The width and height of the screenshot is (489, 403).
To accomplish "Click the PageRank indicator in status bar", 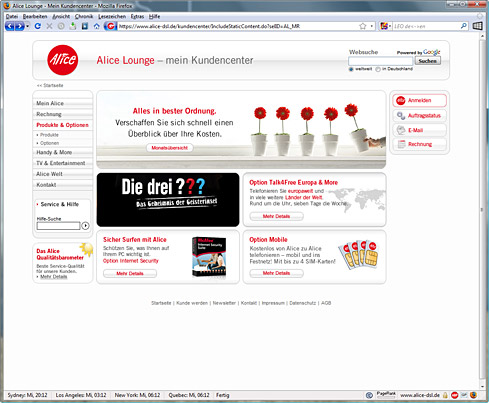I will [386, 395].
